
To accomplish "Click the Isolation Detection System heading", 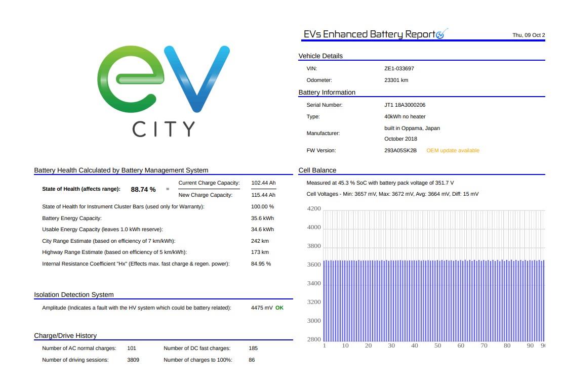I will 74,295.
